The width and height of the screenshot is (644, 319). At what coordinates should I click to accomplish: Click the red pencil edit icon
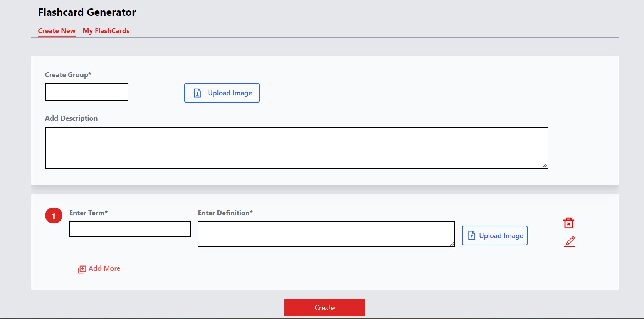570,241
